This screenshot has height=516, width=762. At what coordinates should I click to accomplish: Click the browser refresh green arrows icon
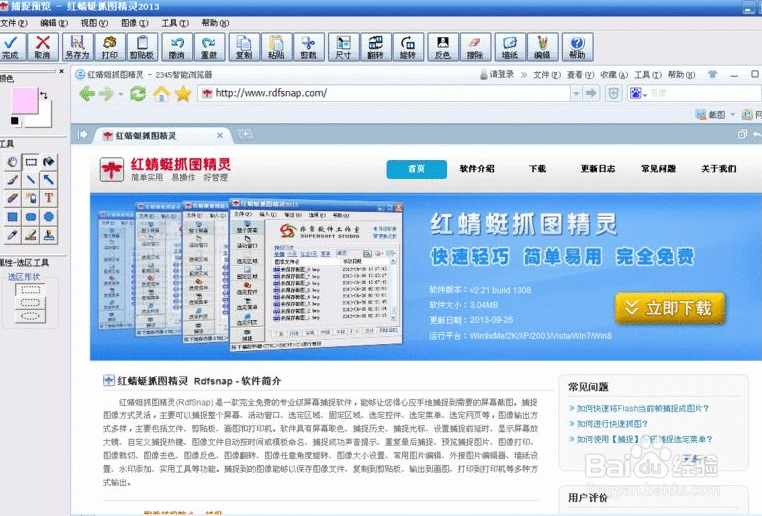click(138, 93)
